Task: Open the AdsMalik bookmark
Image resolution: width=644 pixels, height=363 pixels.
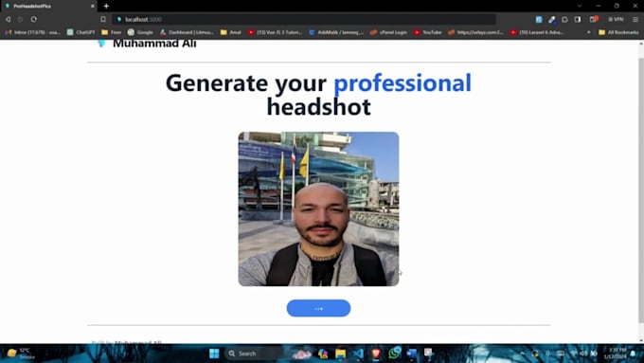Action: [x=336, y=32]
